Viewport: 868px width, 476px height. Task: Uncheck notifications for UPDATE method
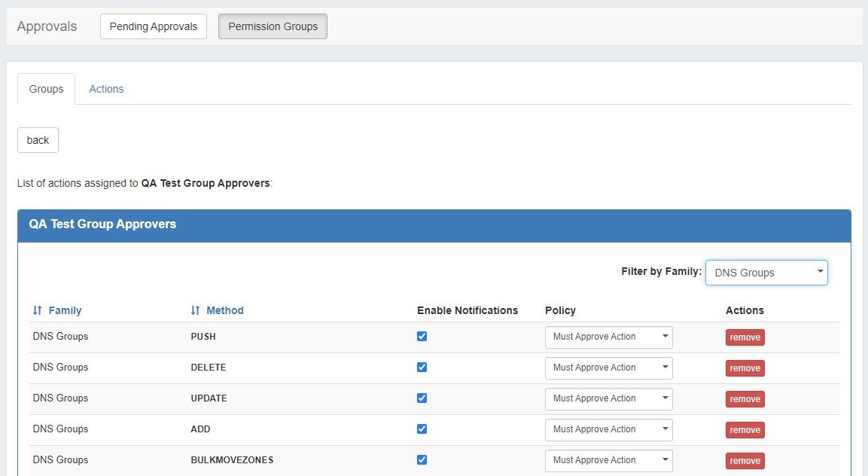click(x=422, y=398)
